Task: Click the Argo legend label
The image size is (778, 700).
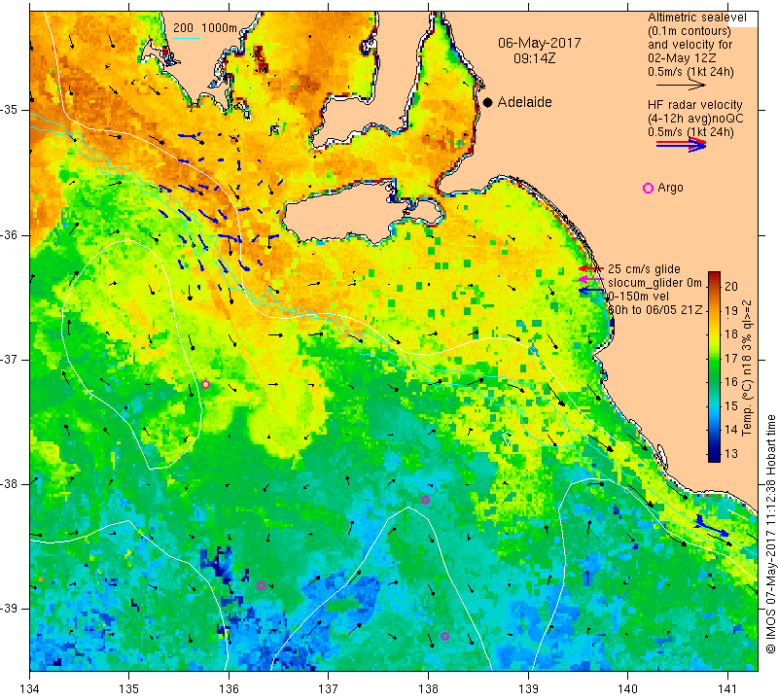Action: coord(670,188)
